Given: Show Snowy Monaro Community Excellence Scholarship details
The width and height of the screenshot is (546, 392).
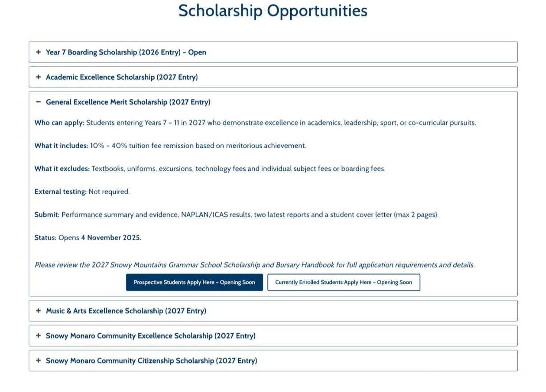Looking at the screenshot, I should [x=151, y=336].
